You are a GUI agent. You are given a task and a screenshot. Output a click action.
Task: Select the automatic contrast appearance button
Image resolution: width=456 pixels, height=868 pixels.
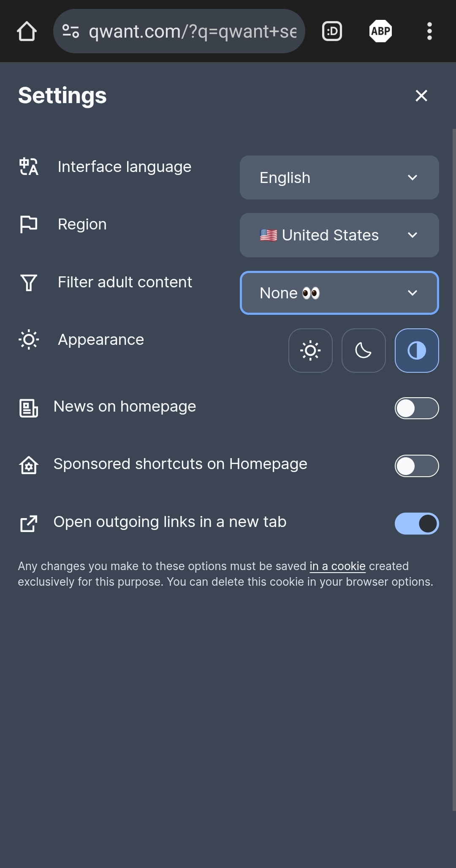417,350
